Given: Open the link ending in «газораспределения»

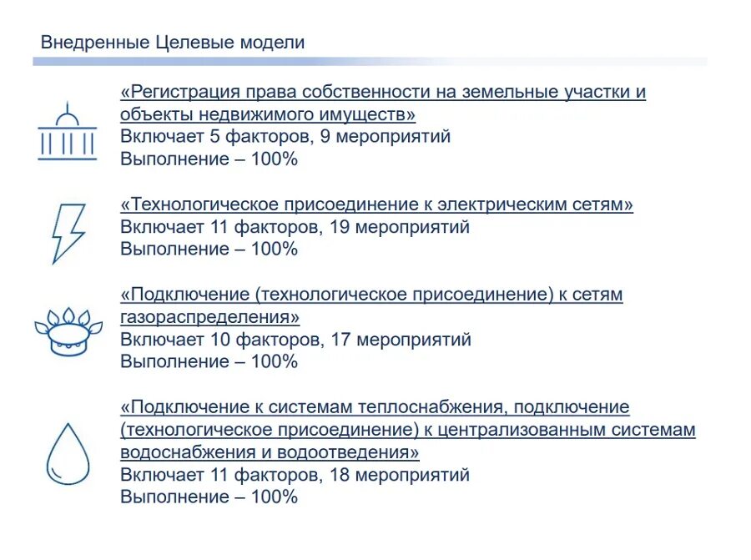Looking at the screenshot, I should coord(371,305).
